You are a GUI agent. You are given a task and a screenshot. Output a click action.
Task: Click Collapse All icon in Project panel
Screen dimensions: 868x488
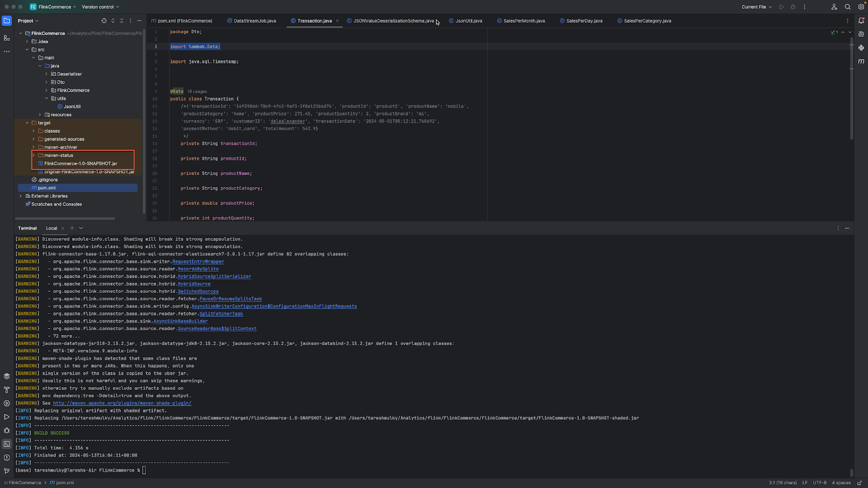point(122,21)
